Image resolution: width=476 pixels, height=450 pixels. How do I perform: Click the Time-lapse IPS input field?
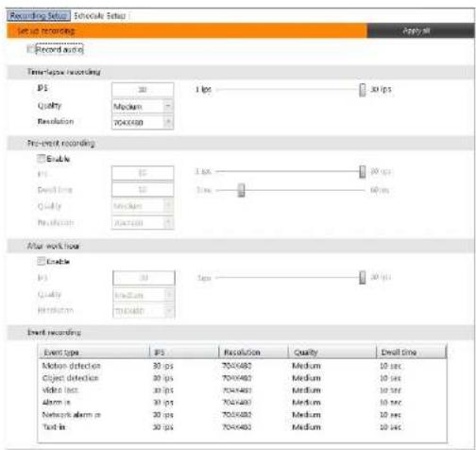coord(143,90)
